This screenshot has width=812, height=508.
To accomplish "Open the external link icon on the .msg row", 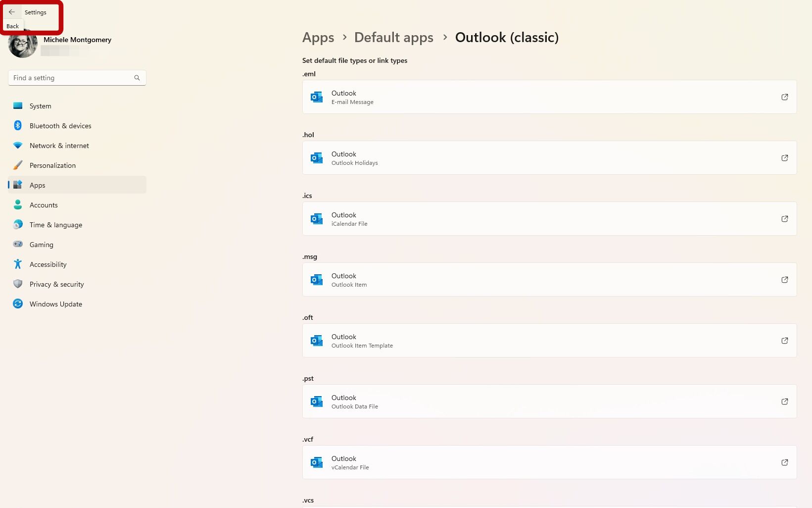I will click(x=784, y=279).
